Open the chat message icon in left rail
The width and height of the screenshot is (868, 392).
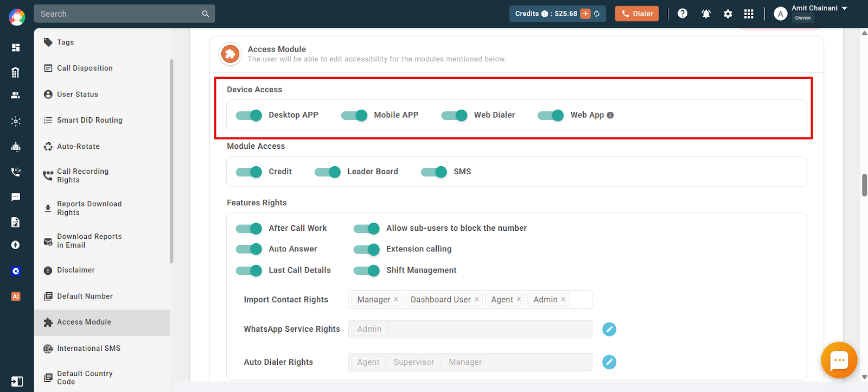point(16,197)
